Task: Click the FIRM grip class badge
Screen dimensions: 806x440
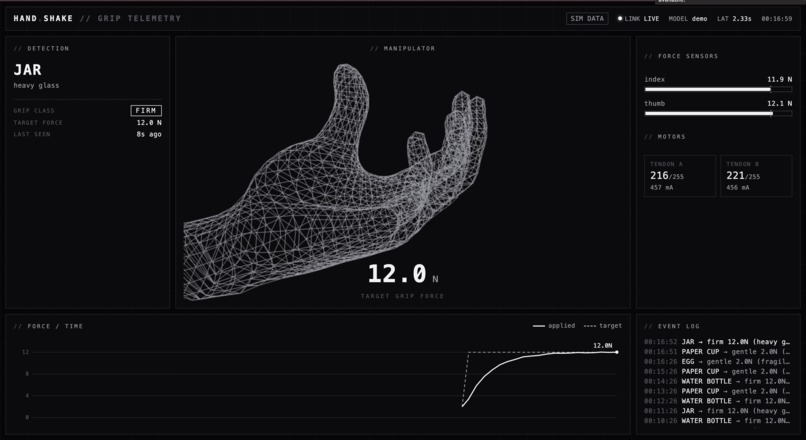Action: pyautogui.click(x=146, y=111)
